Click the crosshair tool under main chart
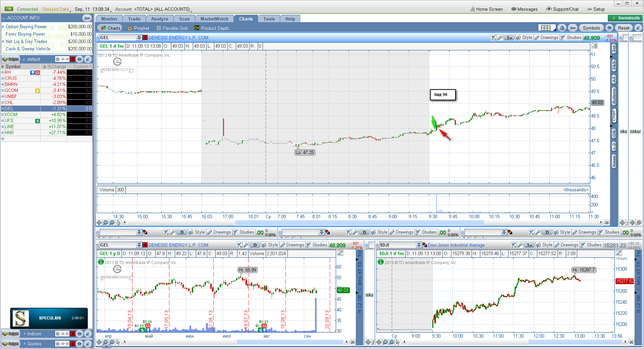 (99, 222)
